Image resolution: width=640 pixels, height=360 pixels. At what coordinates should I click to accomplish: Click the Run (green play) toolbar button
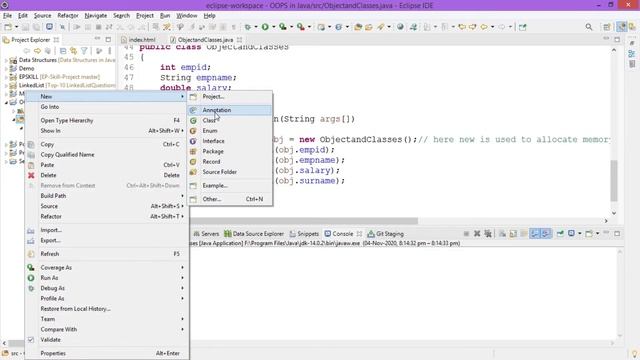(265, 27)
